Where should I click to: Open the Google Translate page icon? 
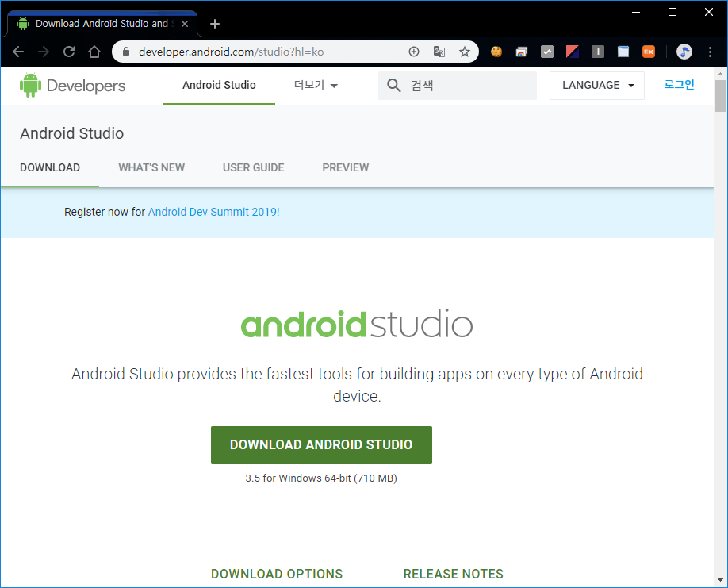coord(439,52)
